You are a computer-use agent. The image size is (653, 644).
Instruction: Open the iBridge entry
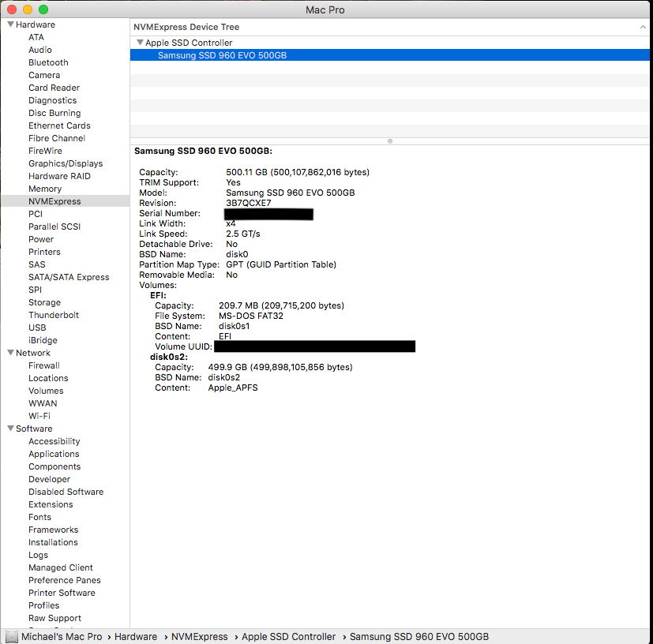43,340
